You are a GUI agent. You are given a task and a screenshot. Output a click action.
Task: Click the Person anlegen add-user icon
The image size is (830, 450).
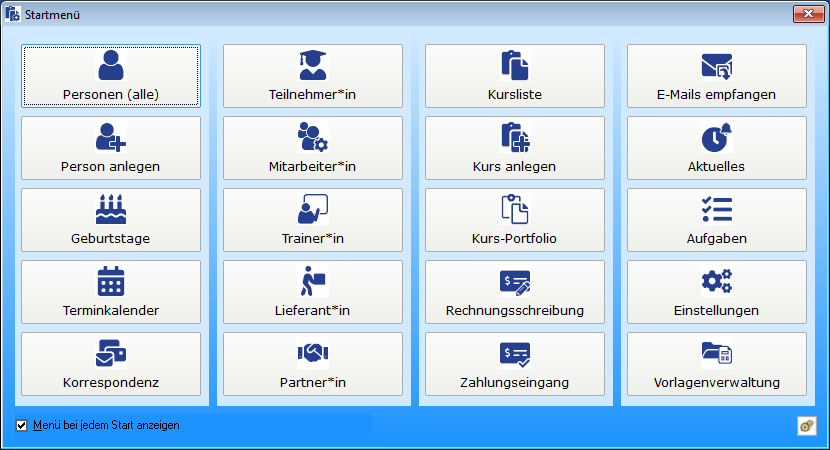111,137
